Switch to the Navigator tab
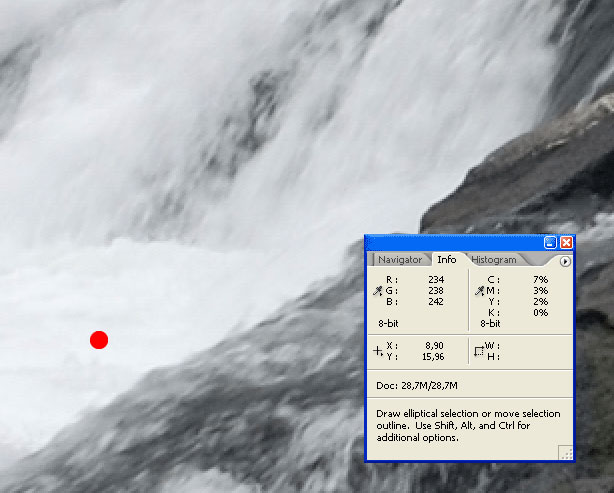 pyautogui.click(x=400, y=260)
